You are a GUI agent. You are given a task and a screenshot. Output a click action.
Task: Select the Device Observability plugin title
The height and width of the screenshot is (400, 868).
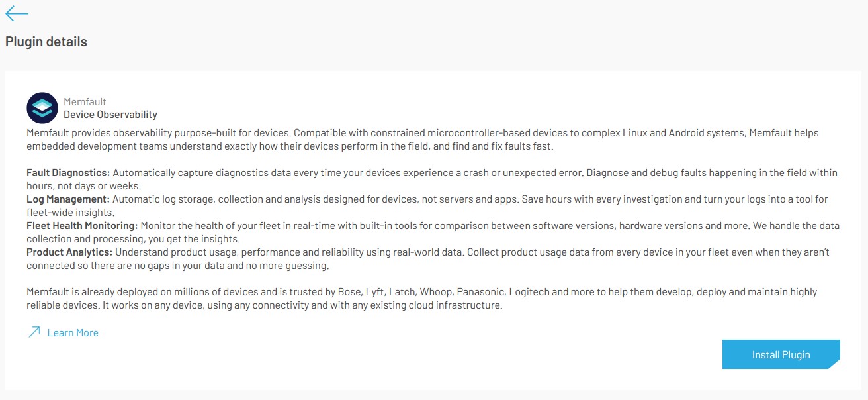click(x=110, y=115)
